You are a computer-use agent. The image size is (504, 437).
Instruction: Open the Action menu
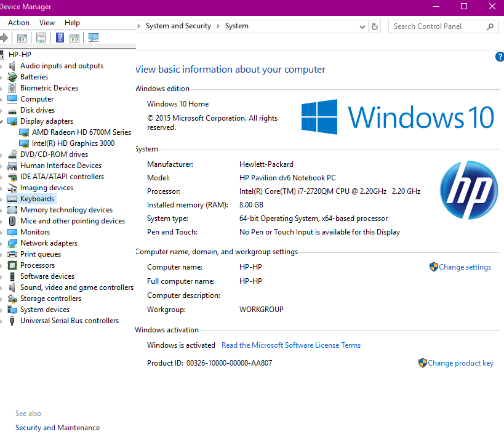[18, 23]
